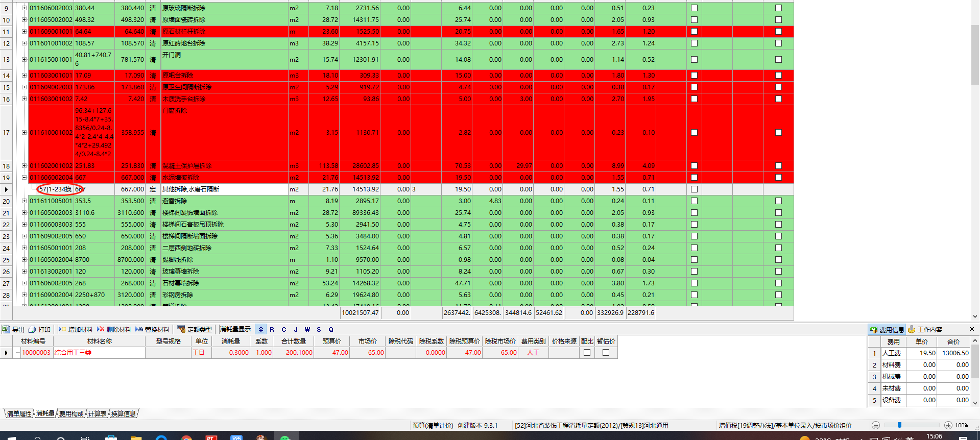Click the 市场价 column header

pyautogui.click(x=368, y=341)
